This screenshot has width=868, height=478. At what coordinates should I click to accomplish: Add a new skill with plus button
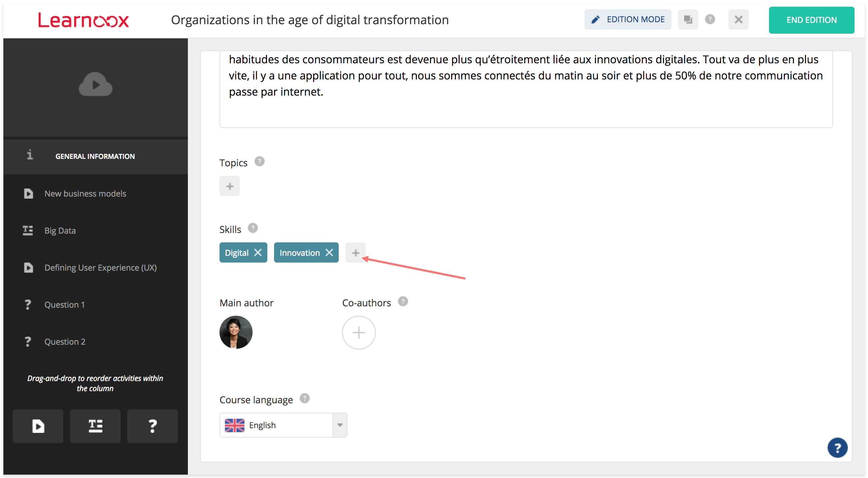[x=356, y=253]
